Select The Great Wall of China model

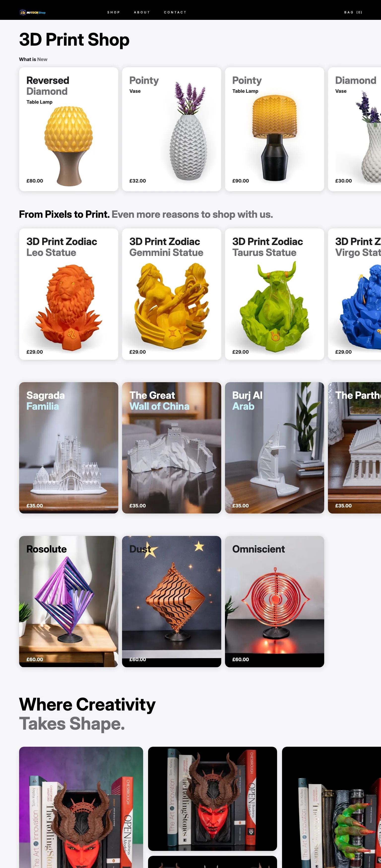click(x=172, y=448)
